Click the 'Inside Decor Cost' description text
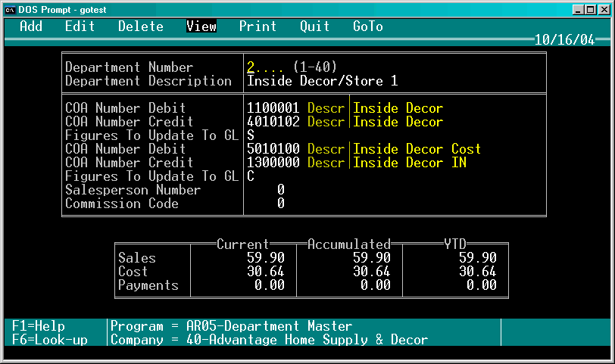The width and height of the screenshot is (615, 364). point(417,149)
